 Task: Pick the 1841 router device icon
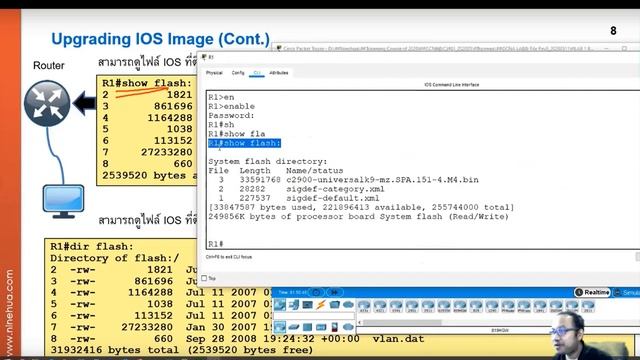coord(540,306)
